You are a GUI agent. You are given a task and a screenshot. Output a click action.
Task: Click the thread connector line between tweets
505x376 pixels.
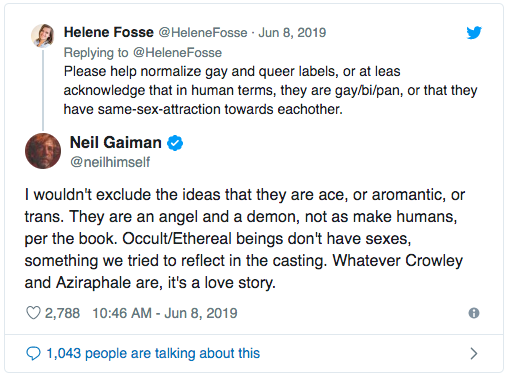tap(43, 90)
